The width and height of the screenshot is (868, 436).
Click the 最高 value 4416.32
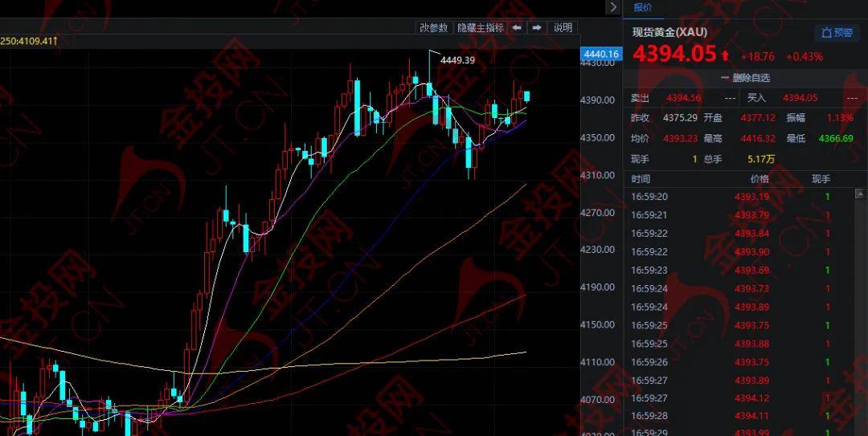[x=758, y=138]
